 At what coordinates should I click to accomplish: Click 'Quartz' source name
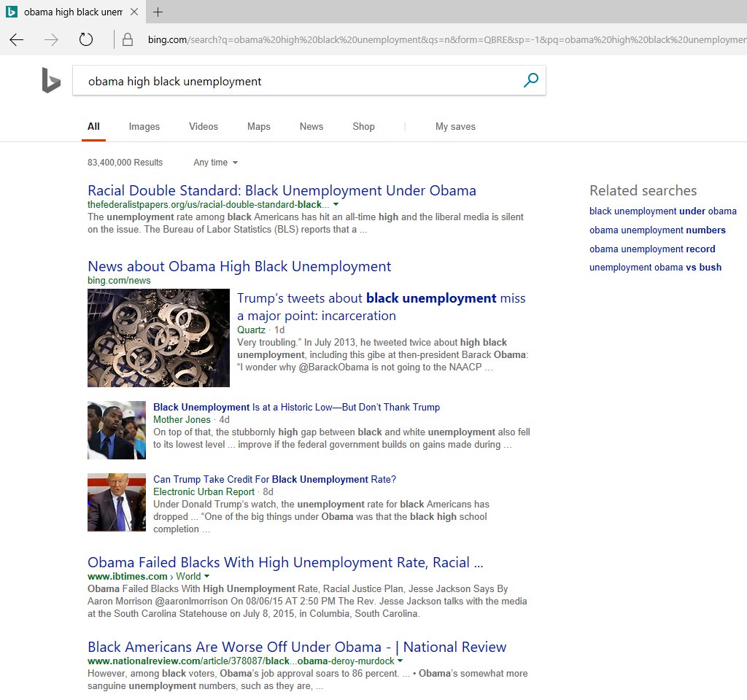(251, 330)
